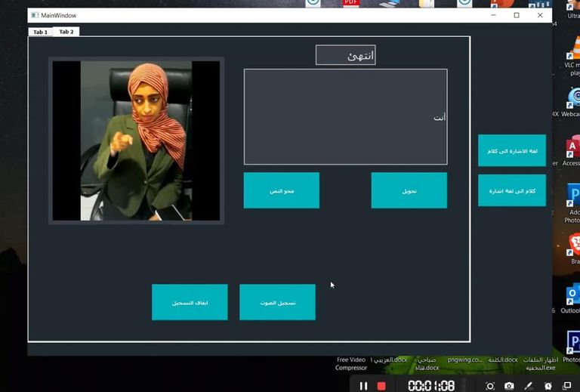Open the recorder's pen annotation tool
This screenshot has width=580, height=392.
pyautogui.click(x=529, y=386)
